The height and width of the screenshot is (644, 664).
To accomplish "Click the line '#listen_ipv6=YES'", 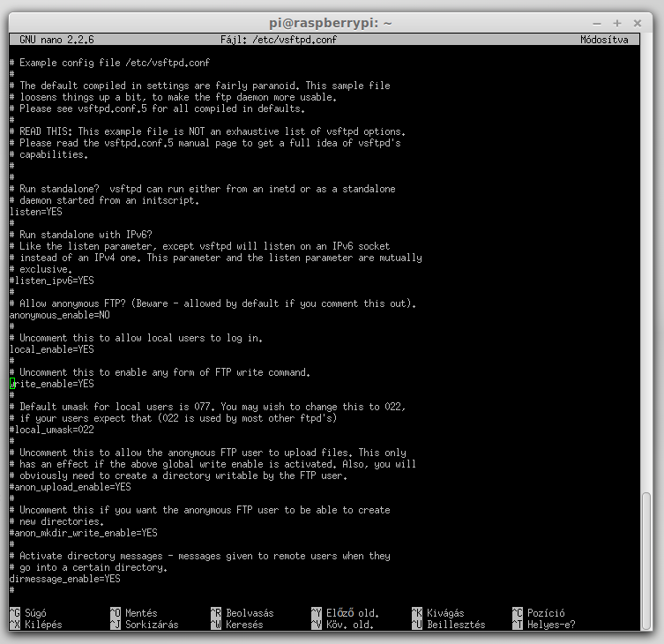I will coord(52,281).
